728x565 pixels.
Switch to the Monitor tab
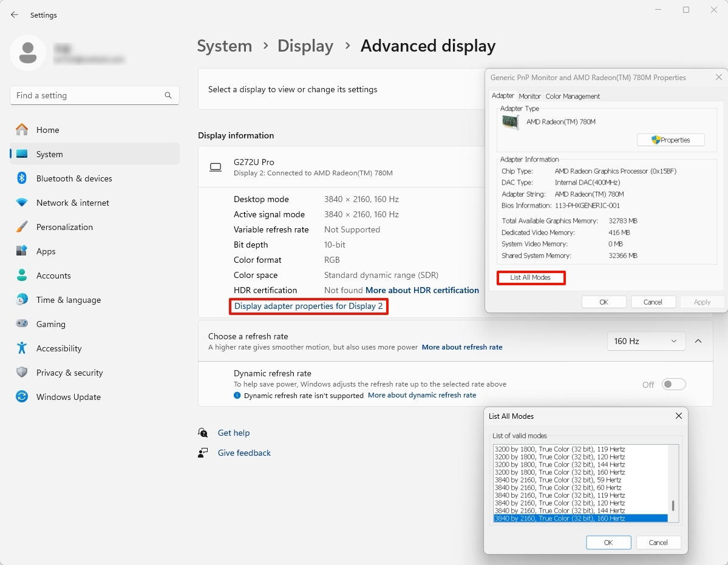[x=529, y=96]
